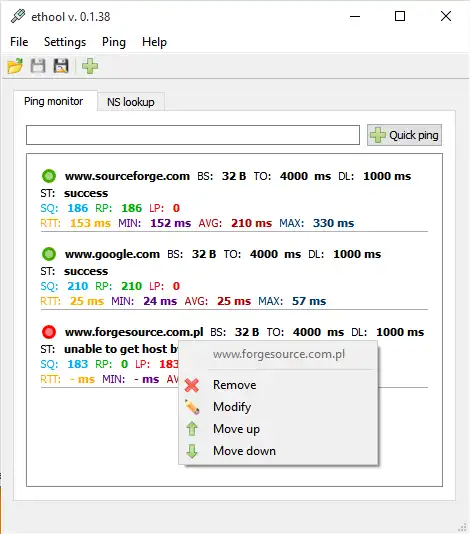The height and width of the screenshot is (534, 470).
Task: Click red status dot for www.forgesource.com.pl
Action: [49, 332]
